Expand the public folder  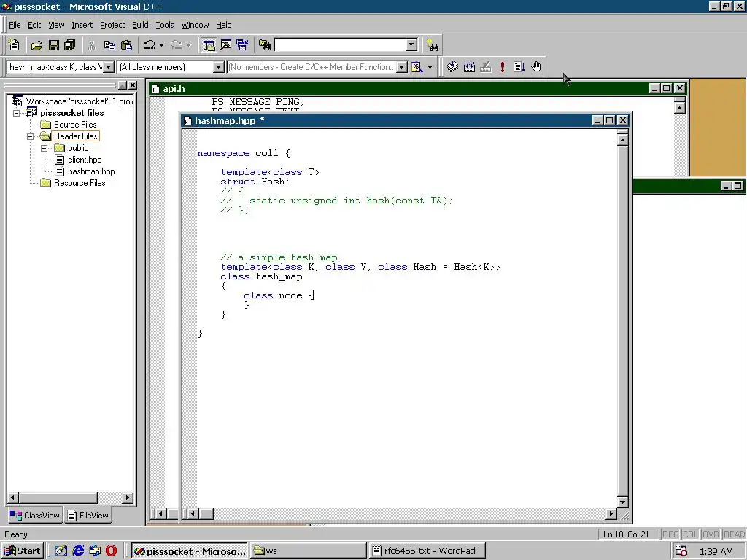click(44, 148)
